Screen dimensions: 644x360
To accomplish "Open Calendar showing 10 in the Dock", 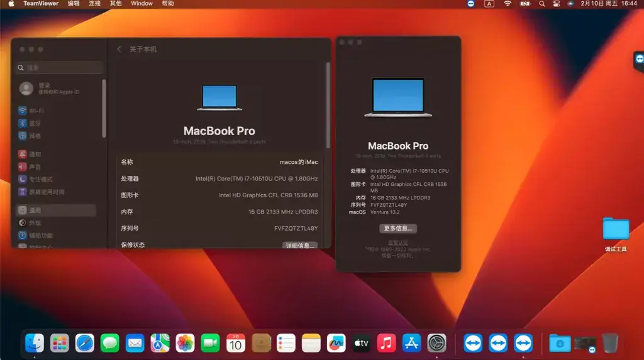I will 236,343.
